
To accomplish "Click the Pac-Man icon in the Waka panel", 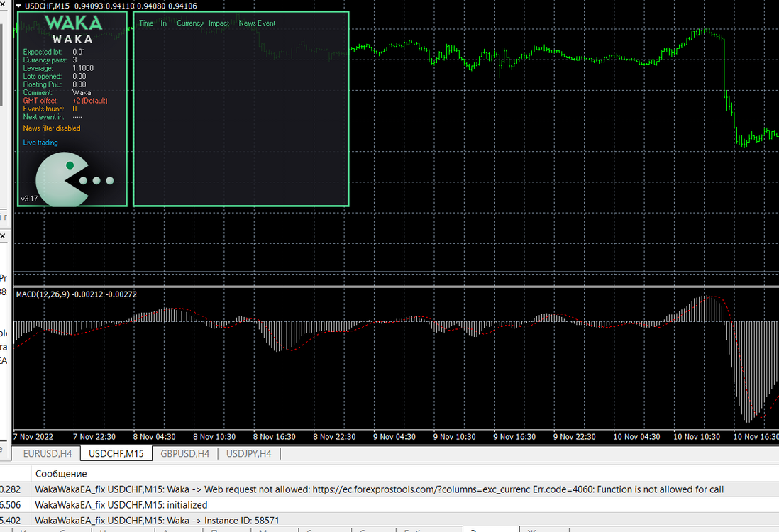I will [x=63, y=180].
